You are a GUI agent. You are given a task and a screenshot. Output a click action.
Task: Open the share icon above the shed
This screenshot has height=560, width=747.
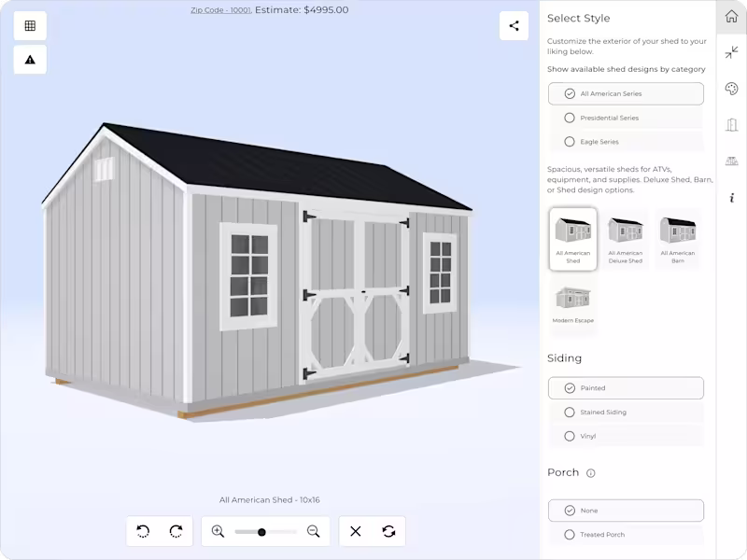(x=512, y=26)
